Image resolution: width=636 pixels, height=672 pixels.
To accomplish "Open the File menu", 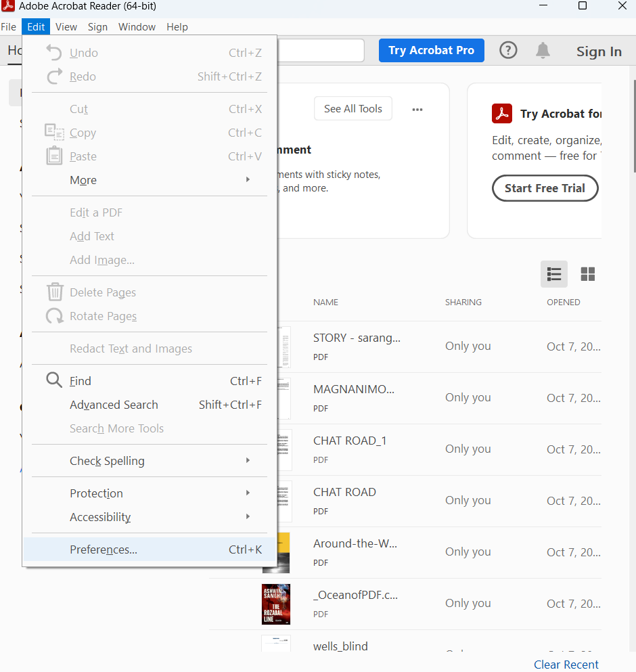I will point(9,27).
